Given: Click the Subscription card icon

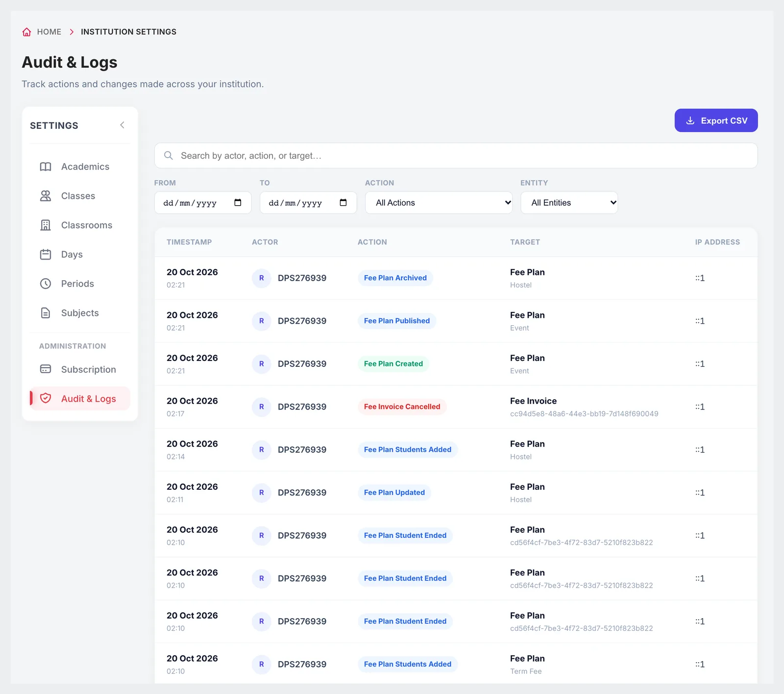Looking at the screenshot, I should (46, 369).
